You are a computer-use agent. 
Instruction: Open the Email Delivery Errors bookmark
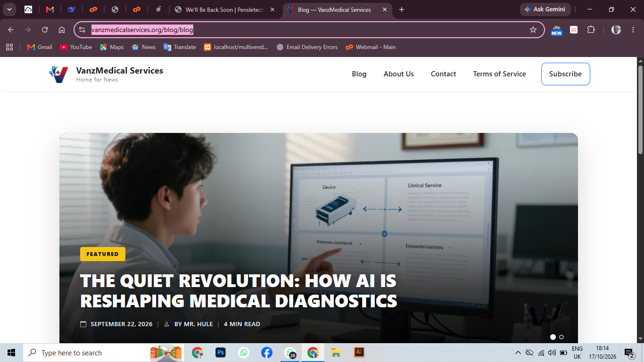[x=307, y=47]
